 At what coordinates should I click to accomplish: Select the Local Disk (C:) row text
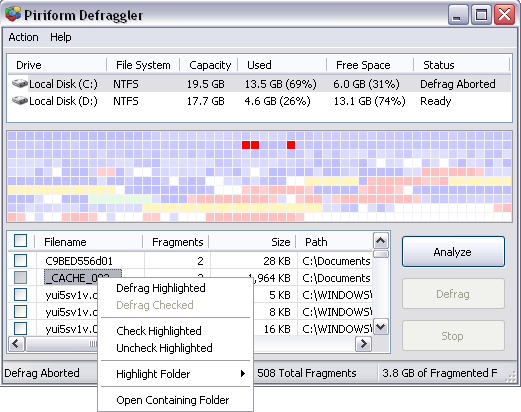pos(63,84)
